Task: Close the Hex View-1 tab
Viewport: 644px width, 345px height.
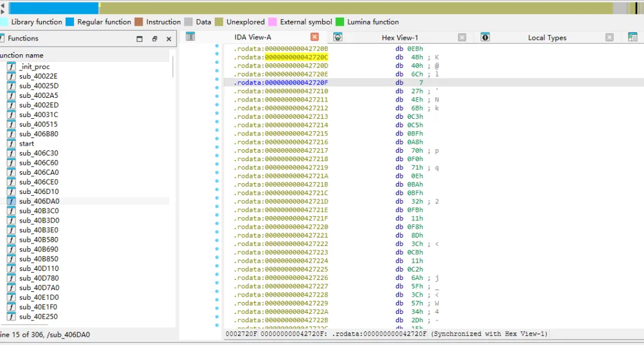Action: (462, 38)
